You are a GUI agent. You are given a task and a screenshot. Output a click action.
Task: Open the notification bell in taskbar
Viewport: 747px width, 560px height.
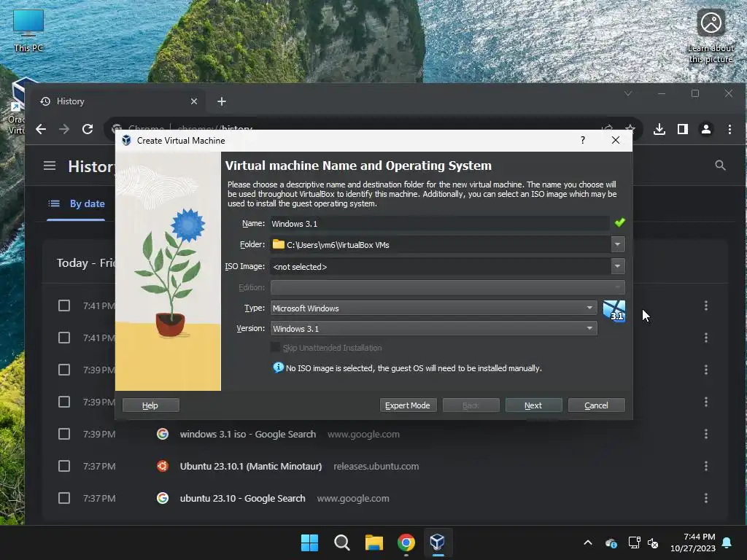(727, 542)
